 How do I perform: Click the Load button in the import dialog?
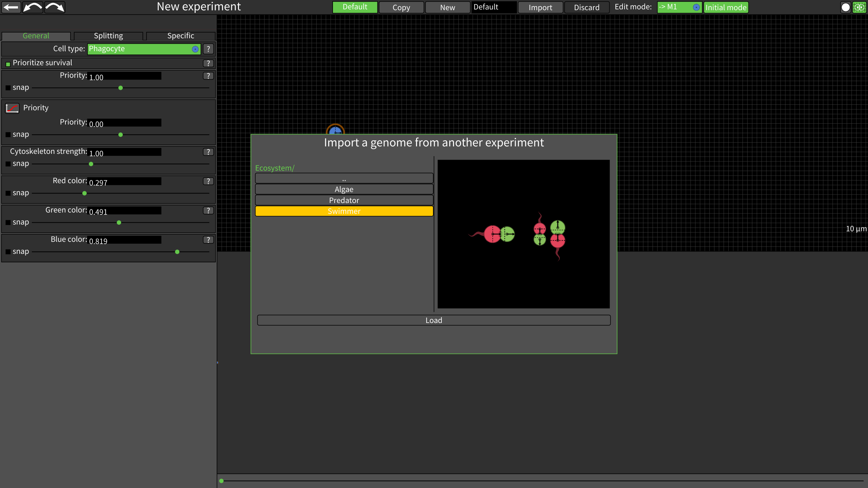pyautogui.click(x=434, y=320)
